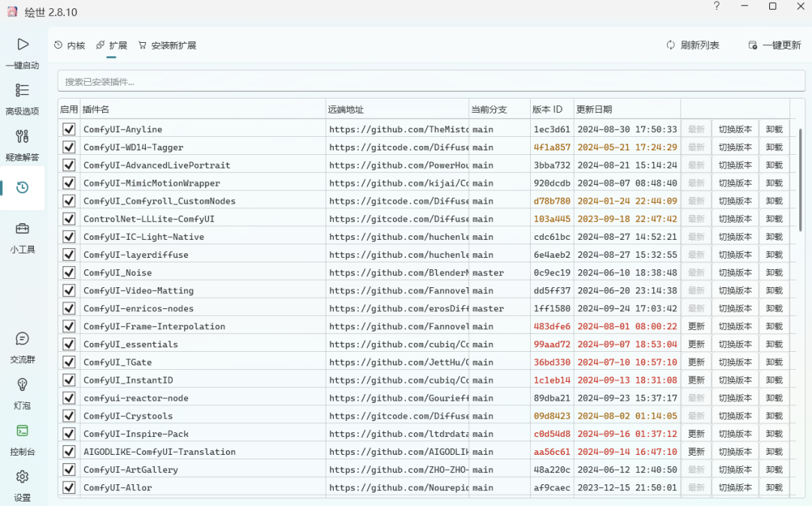Disable ComfyUI-Allor plugin checkbox
The image size is (812, 506).
pos(69,487)
